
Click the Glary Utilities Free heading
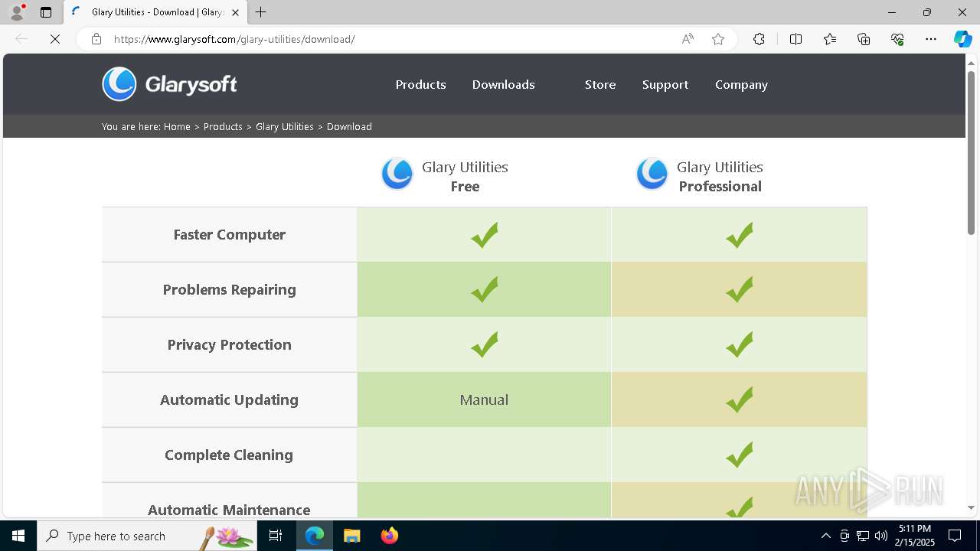465,177
